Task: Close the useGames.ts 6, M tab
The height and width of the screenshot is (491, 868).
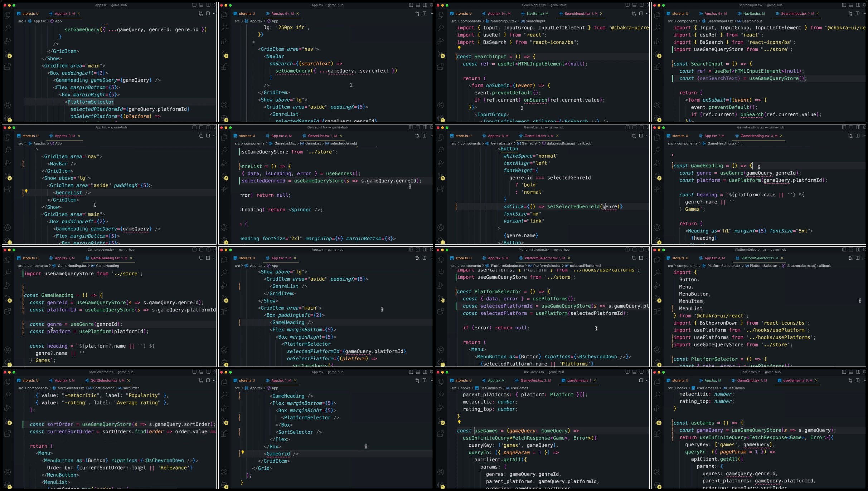Action: 816,380
